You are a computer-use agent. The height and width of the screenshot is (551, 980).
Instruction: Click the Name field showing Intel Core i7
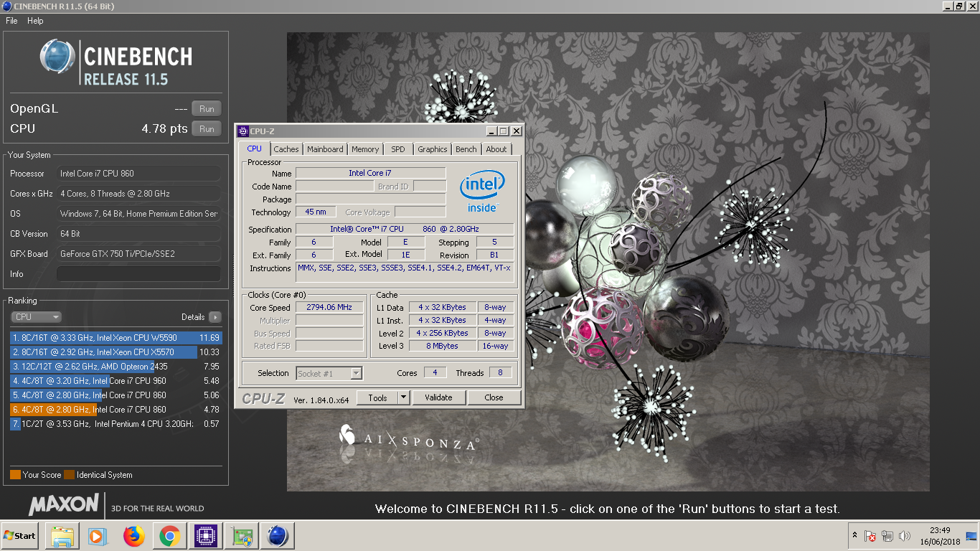pos(370,173)
